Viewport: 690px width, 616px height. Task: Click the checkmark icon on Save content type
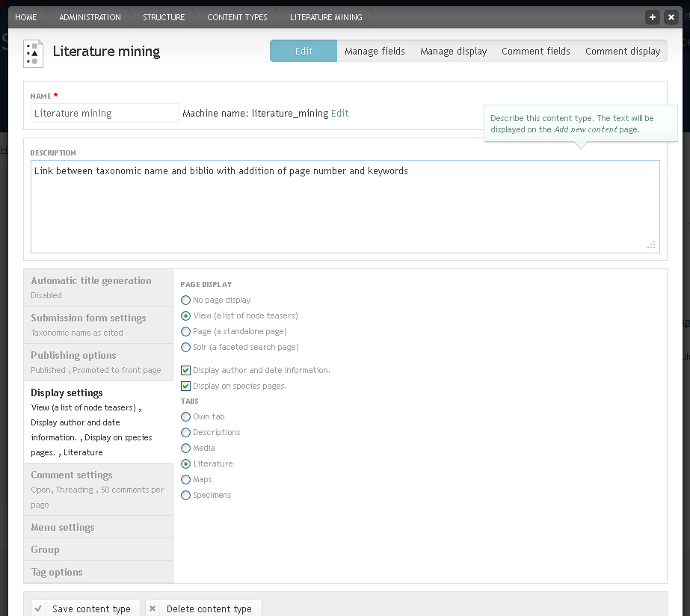[38, 609]
